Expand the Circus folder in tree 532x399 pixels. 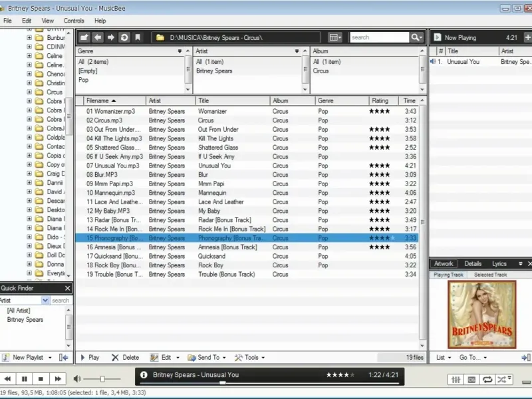(29, 92)
